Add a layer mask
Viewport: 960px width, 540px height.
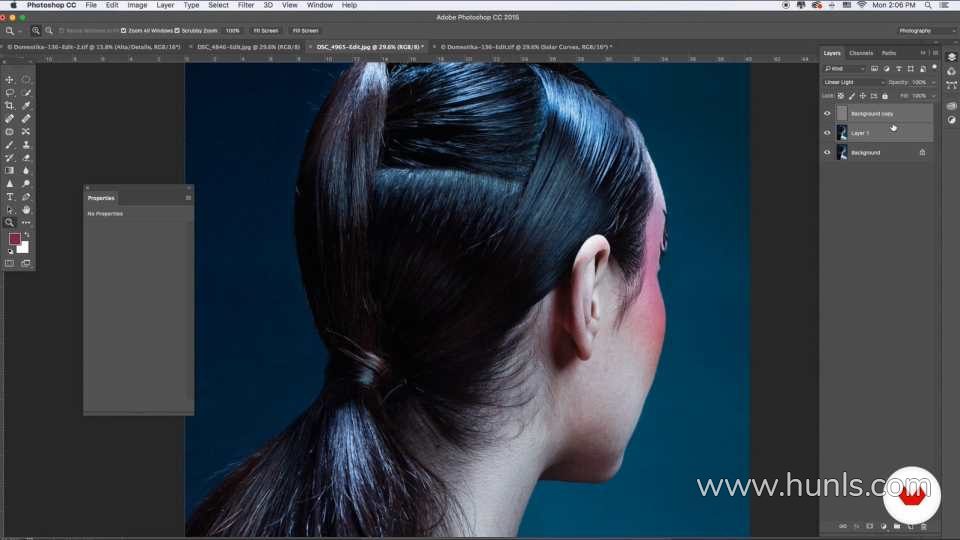(x=869, y=527)
